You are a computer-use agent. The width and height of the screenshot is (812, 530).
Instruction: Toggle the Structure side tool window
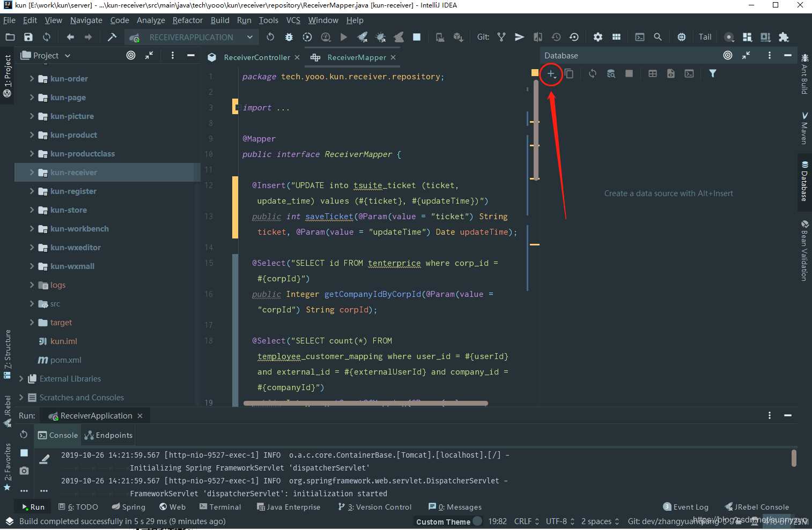tap(8, 355)
